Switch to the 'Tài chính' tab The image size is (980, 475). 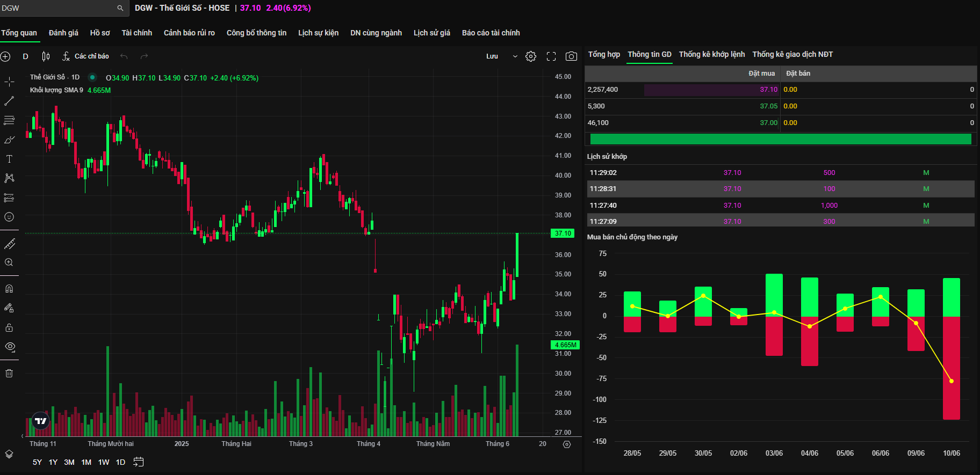137,33
